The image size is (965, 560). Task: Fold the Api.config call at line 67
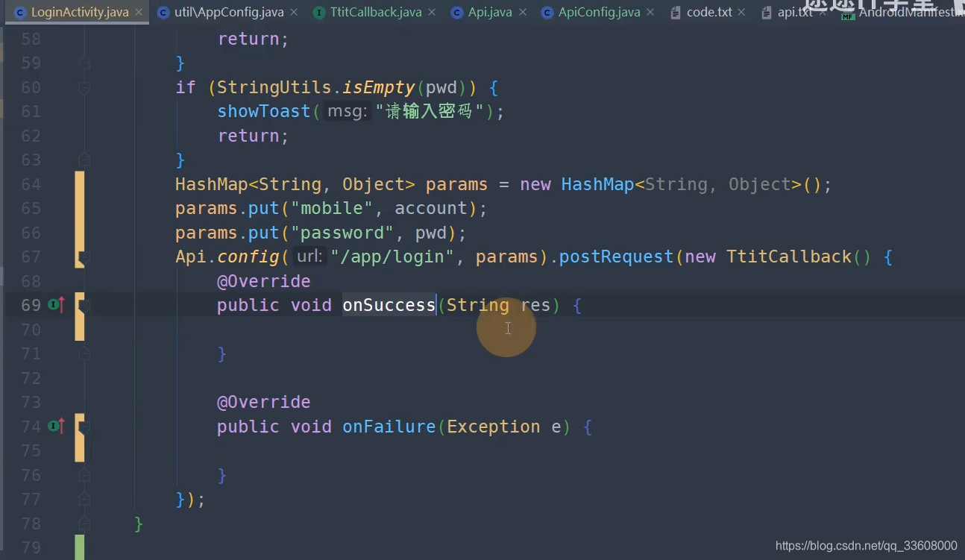(x=84, y=258)
